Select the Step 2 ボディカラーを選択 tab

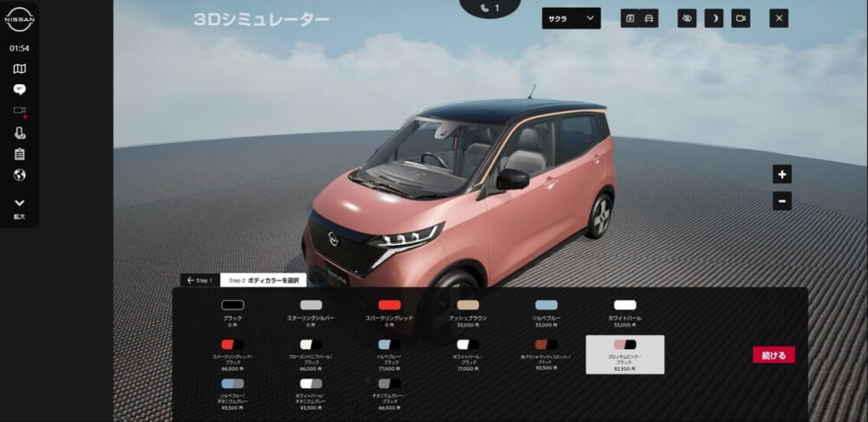[x=263, y=280]
